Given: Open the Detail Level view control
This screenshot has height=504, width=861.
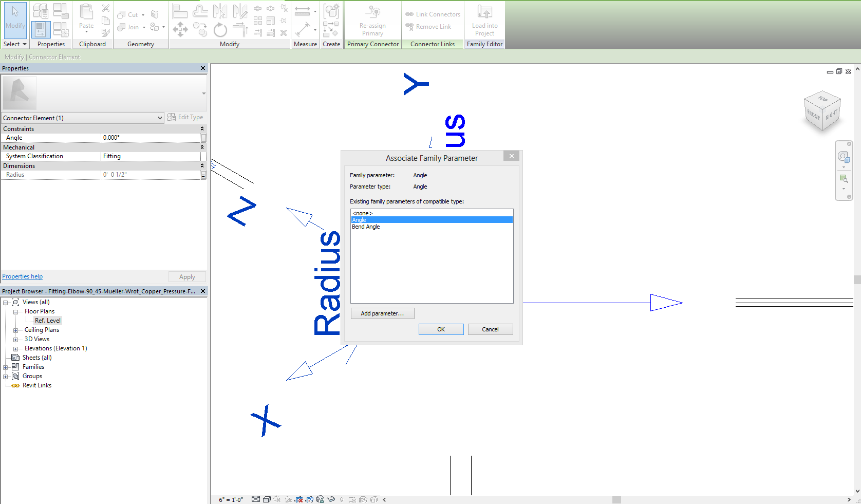Looking at the screenshot, I should (x=256, y=499).
